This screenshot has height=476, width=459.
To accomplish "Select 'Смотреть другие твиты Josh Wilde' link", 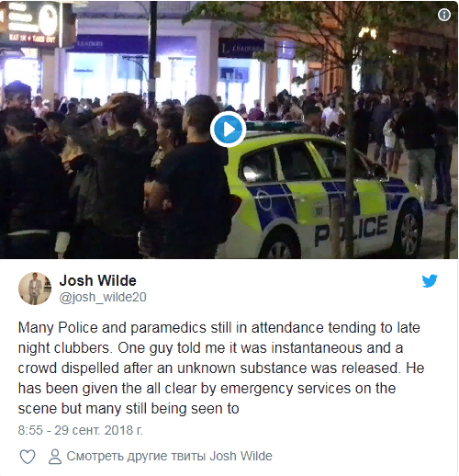I will pos(170,456).
